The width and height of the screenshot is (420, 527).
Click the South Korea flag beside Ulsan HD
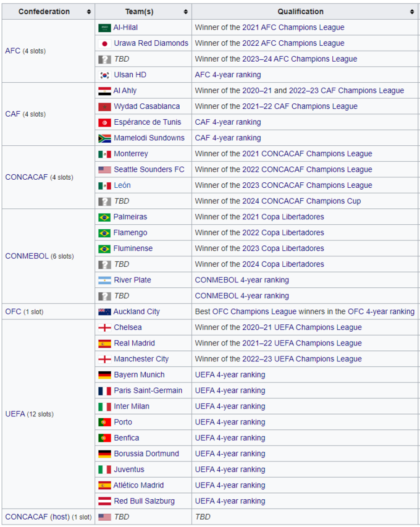[104, 75]
